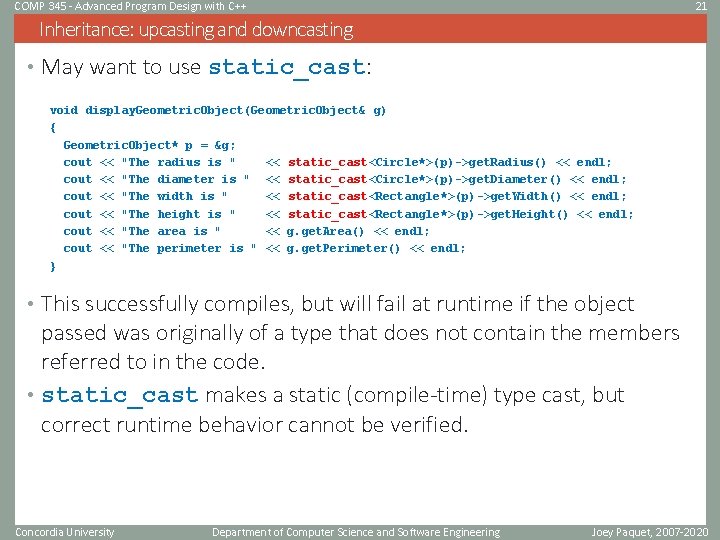This screenshot has width=720, height=540.
Task: Click the 'void displayGeometricObject(GeometricObject& g)' line
Action: click(218, 111)
